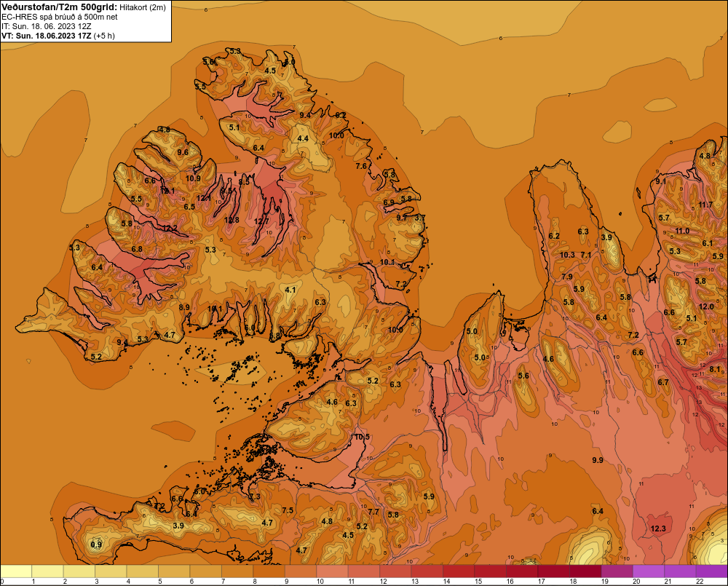The height and width of the screenshot is (586, 728).
Task: Click the legend swatch between 0 and 1
Action: click(x=16, y=571)
